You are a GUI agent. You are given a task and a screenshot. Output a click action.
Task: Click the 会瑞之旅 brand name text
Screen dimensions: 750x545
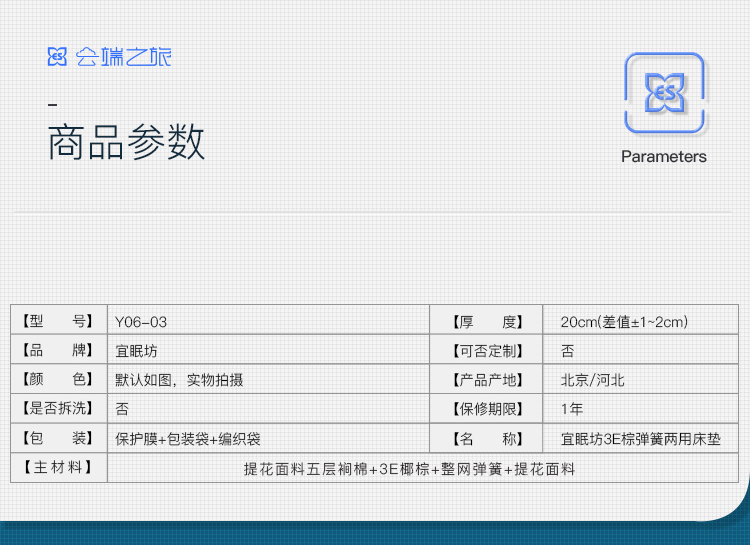click(123, 57)
